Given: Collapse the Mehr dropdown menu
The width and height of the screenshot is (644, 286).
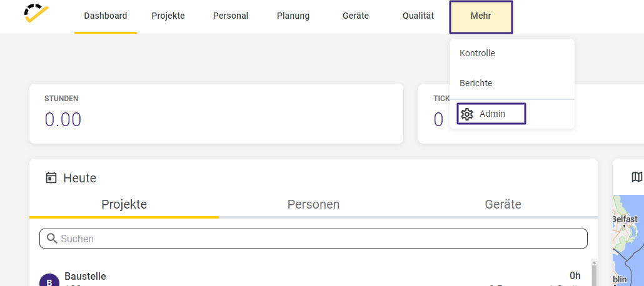Looking at the screenshot, I should (481, 17).
